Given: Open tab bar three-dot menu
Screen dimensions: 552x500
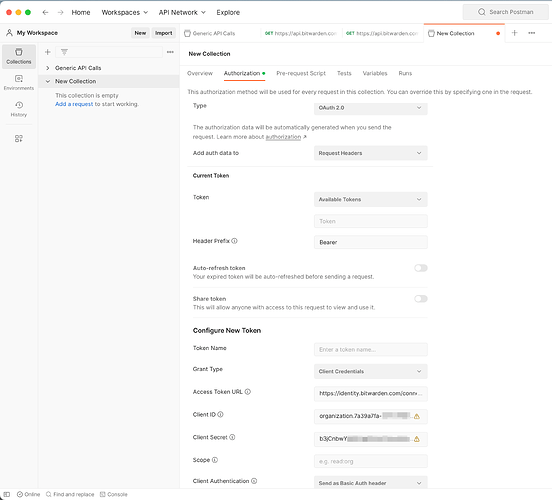Looking at the screenshot, I should (x=532, y=33).
